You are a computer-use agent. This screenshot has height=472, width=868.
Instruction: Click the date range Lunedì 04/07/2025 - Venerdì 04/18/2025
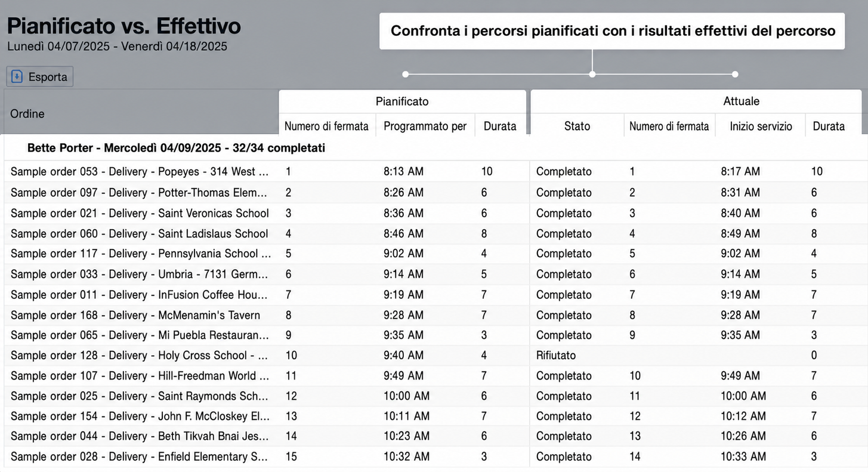[117, 46]
